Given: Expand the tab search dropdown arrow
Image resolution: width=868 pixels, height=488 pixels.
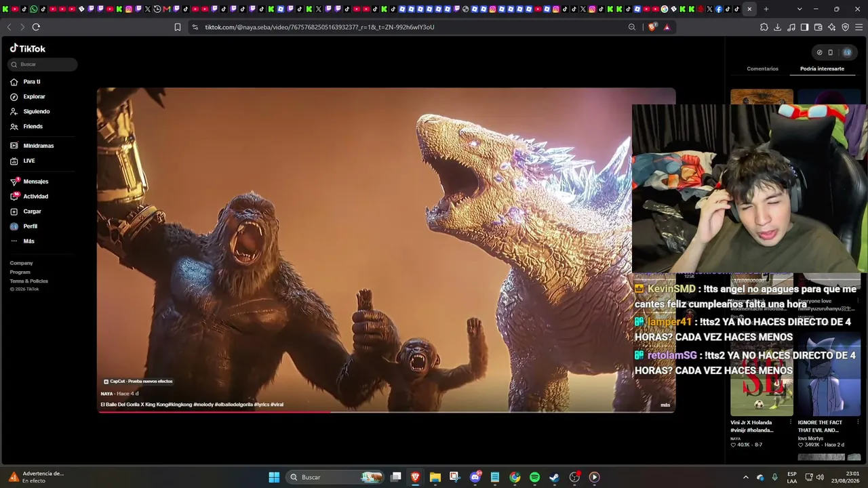Looking at the screenshot, I should (800, 9).
